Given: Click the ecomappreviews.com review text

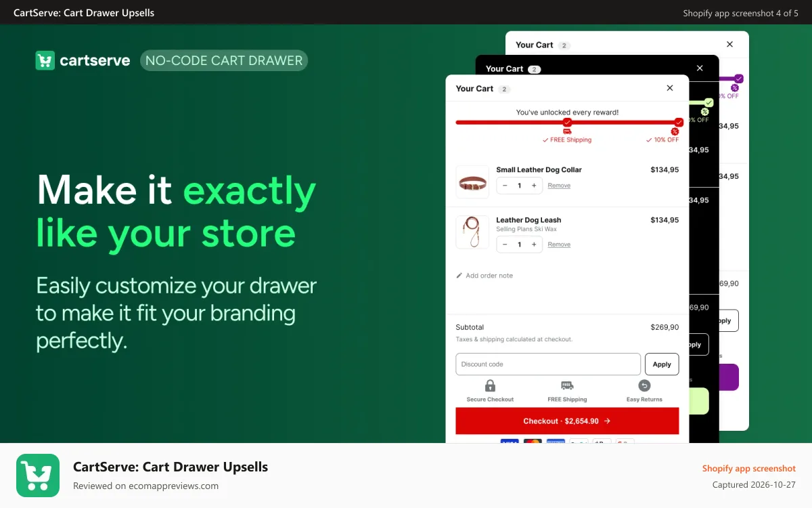Looking at the screenshot, I should pyautogui.click(x=145, y=486).
